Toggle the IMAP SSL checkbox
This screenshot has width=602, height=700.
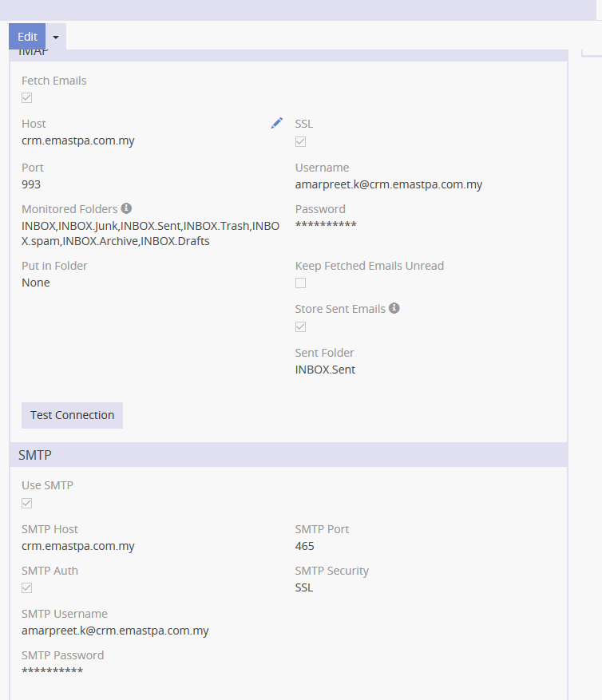tap(301, 142)
